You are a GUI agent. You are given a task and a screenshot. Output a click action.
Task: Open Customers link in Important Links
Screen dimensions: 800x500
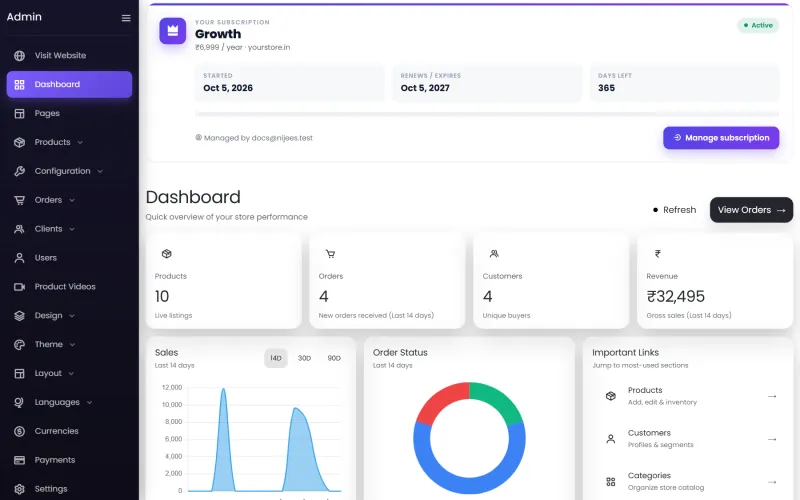[x=691, y=439]
